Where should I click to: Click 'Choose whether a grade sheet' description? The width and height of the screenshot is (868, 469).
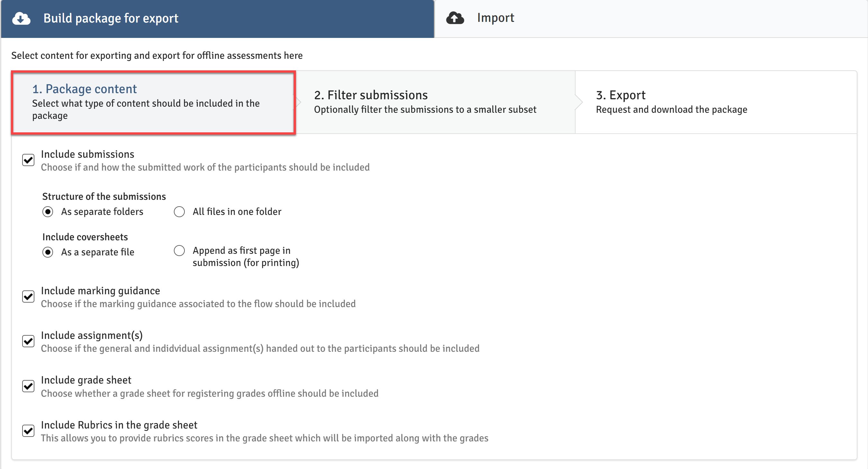tap(210, 394)
